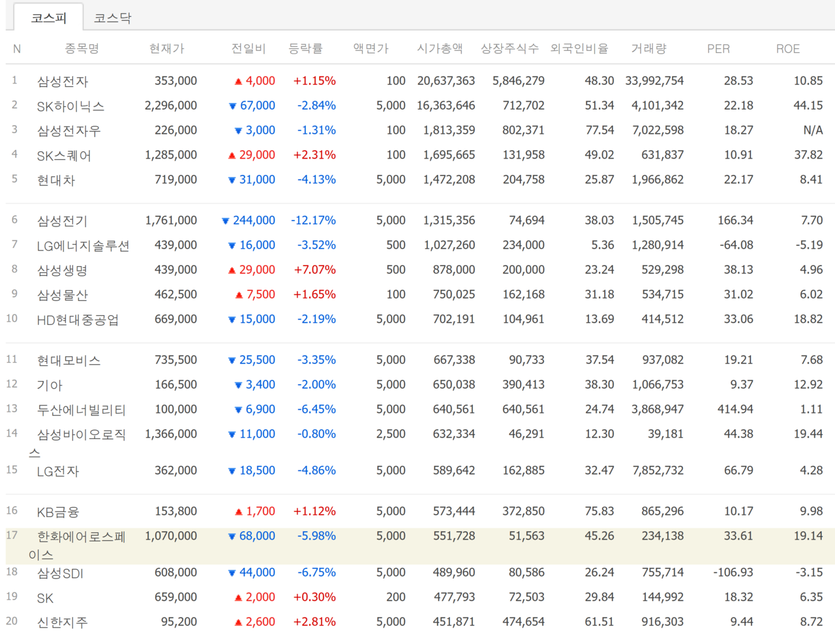Image resolution: width=835 pixels, height=644 pixels.
Task: Click the 등락률 column header
Action: 305,48
